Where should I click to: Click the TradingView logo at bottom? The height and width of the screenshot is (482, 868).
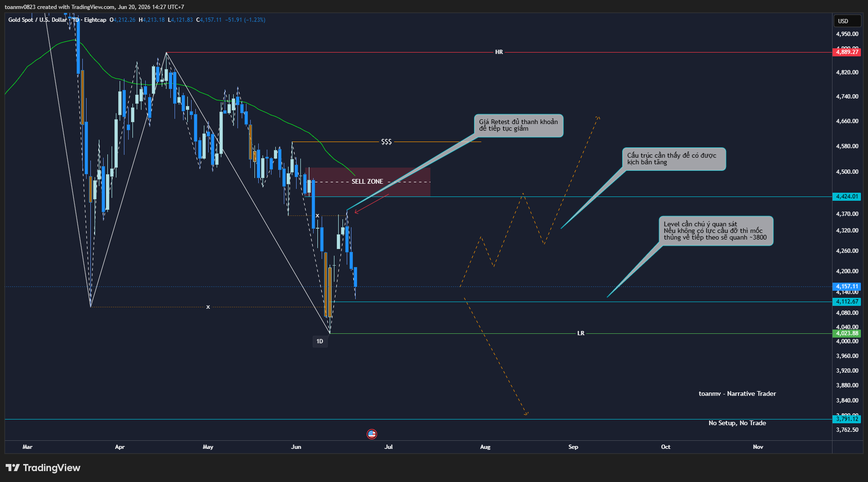43,468
